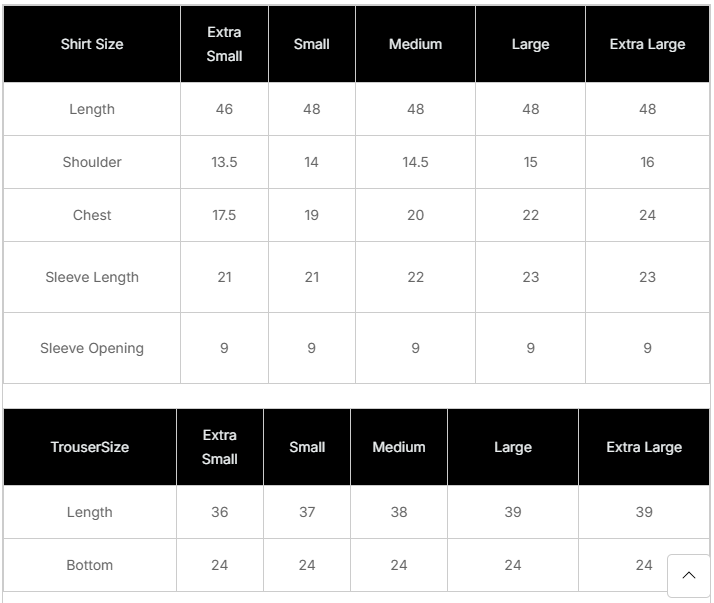Select the Extra Large shoulder value 16
Screen dimensions: 714x603
tap(647, 162)
